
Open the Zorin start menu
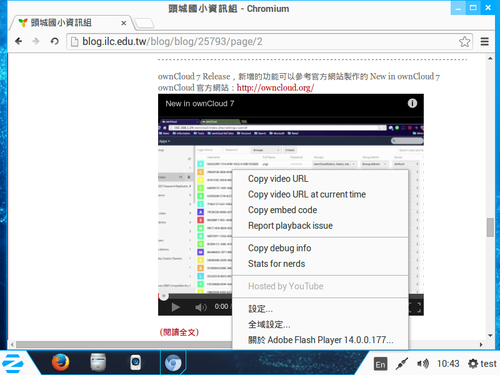[13, 363]
